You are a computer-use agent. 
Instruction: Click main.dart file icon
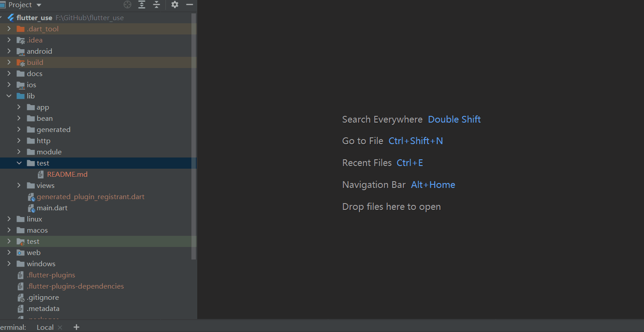31,208
